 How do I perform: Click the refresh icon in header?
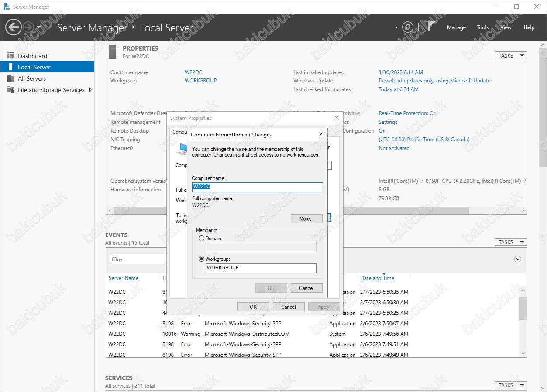[x=407, y=27]
